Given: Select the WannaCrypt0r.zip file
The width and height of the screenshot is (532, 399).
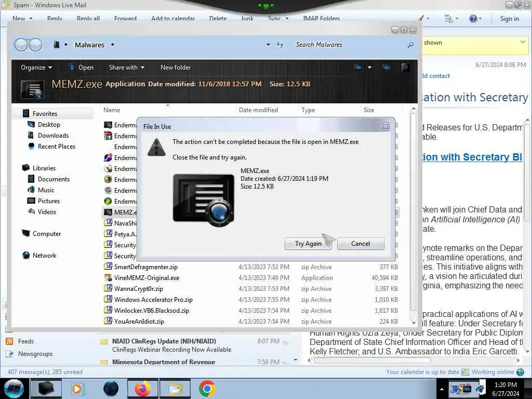Looking at the screenshot, I should tap(138, 289).
